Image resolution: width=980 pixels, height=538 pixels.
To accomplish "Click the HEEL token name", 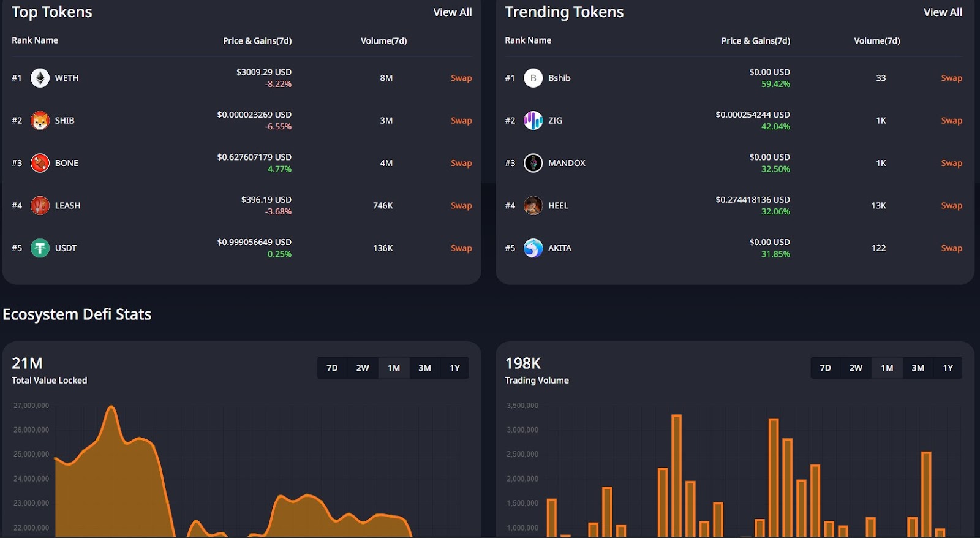I will [x=558, y=205].
